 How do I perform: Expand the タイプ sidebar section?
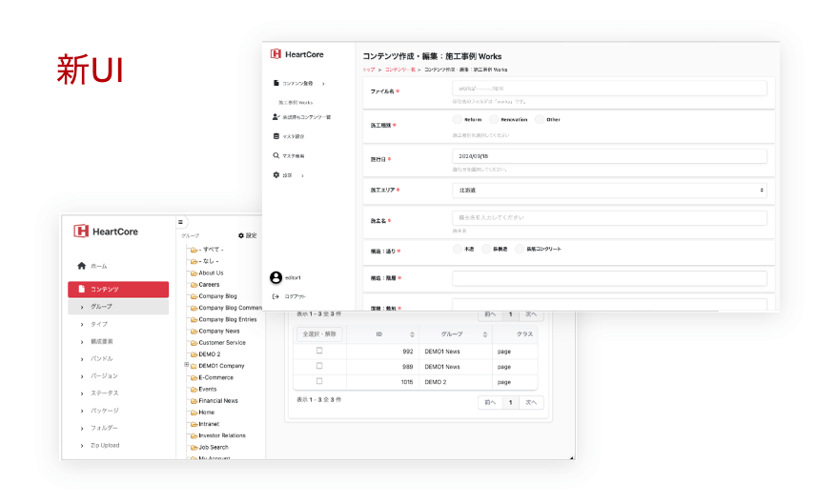(99, 324)
